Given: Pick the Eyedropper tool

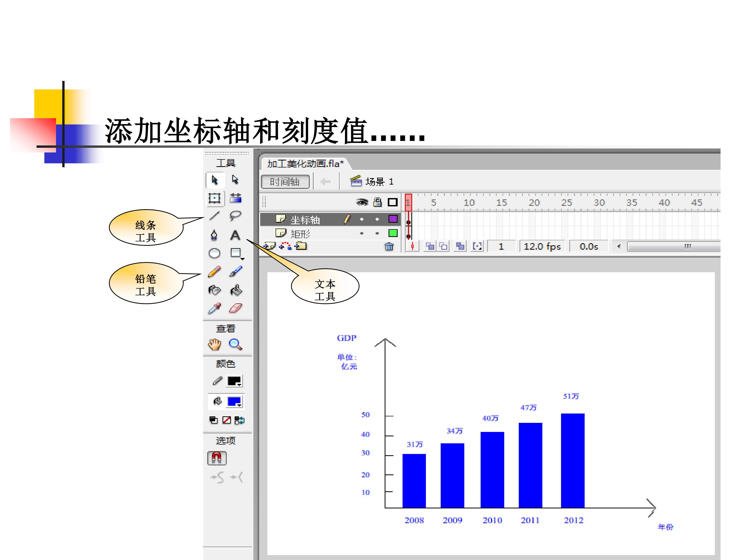Looking at the screenshot, I should pos(215,308).
